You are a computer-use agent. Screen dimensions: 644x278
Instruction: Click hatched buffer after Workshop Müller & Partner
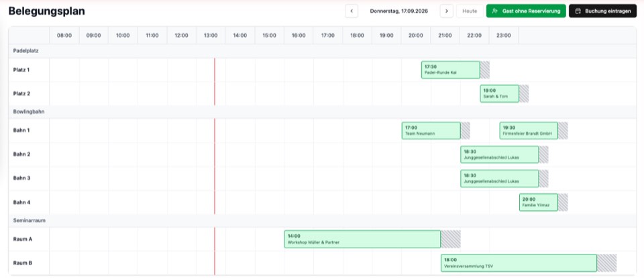pos(451,239)
